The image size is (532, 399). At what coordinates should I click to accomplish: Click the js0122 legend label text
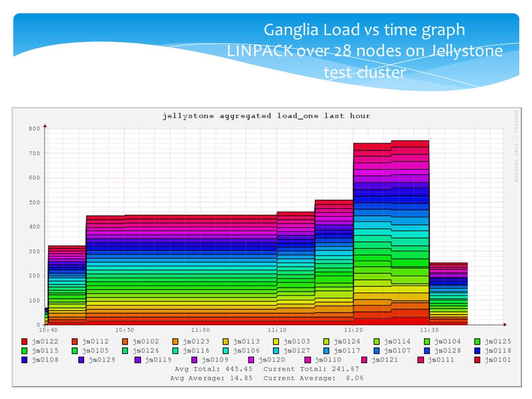tap(45, 341)
